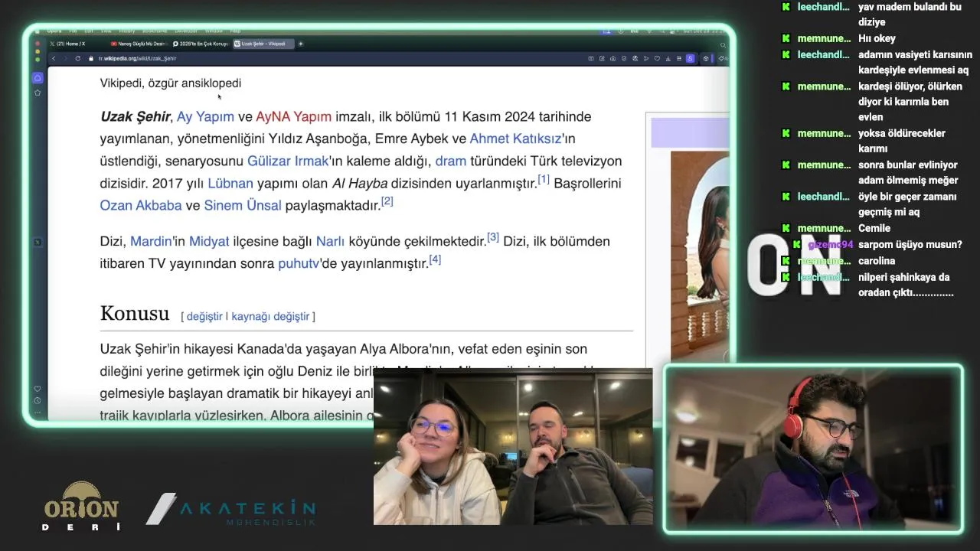Viewport: 980px width, 551px height.
Task: Open the Narlı village link
Action: 330,242
